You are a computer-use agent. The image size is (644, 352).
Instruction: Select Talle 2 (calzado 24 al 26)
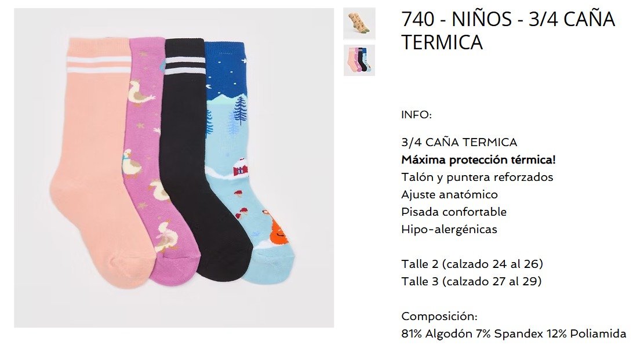472,264
